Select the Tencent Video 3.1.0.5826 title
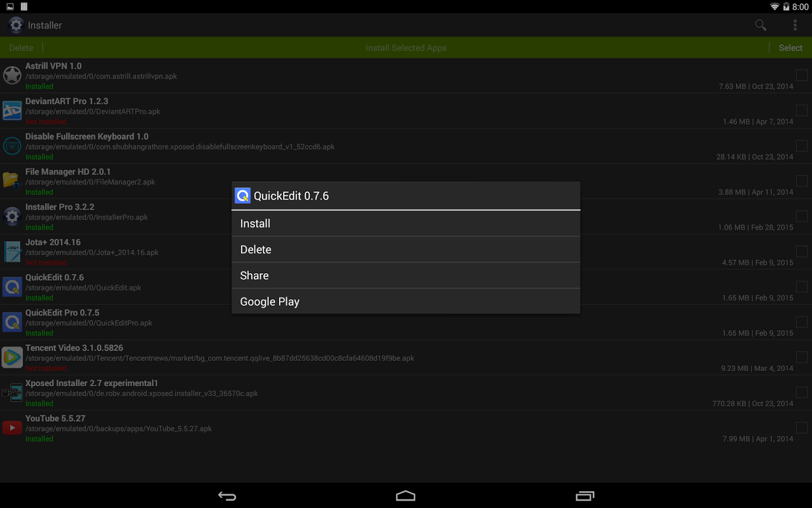 point(74,348)
